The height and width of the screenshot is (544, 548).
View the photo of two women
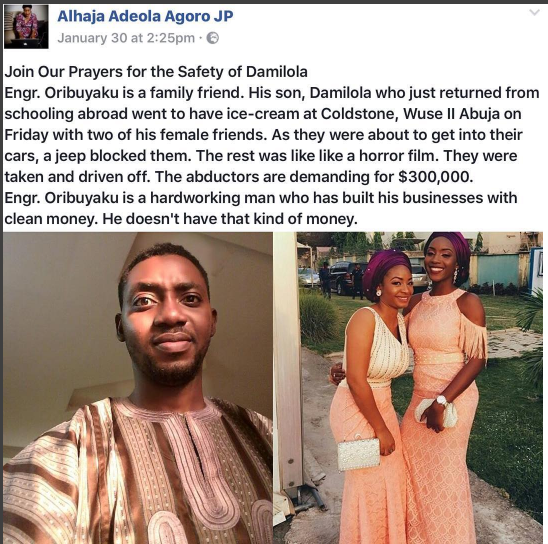pyautogui.click(x=408, y=388)
